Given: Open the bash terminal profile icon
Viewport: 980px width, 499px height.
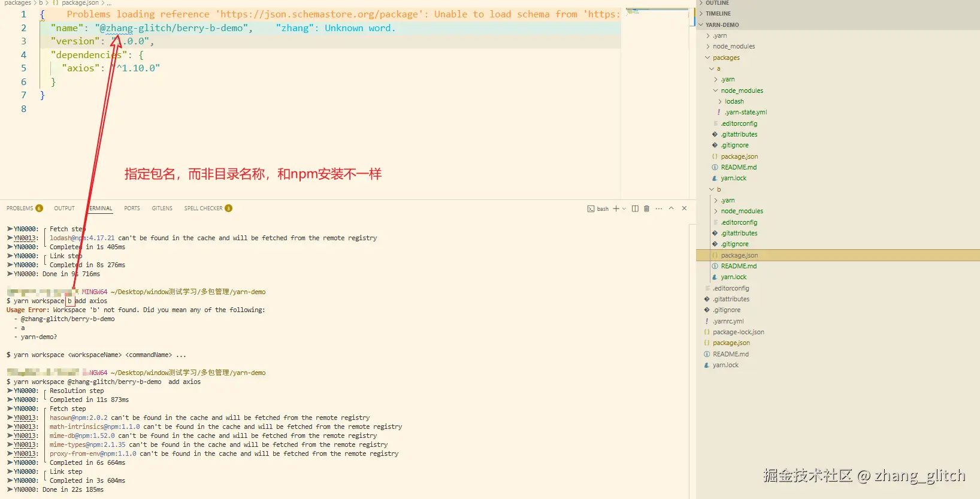Looking at the screenshot, I should (591, 208).
